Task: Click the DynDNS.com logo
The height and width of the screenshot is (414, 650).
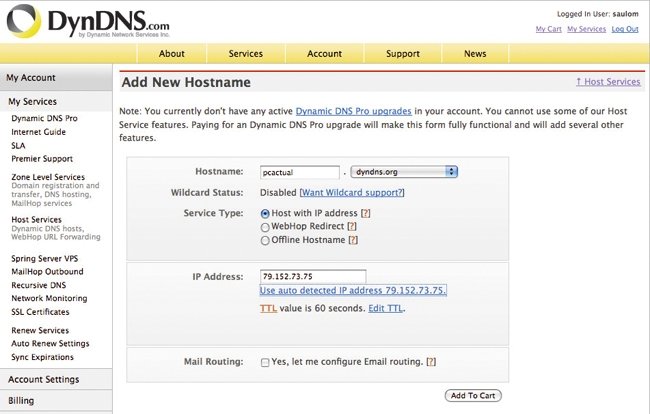Action: (88, 22)
